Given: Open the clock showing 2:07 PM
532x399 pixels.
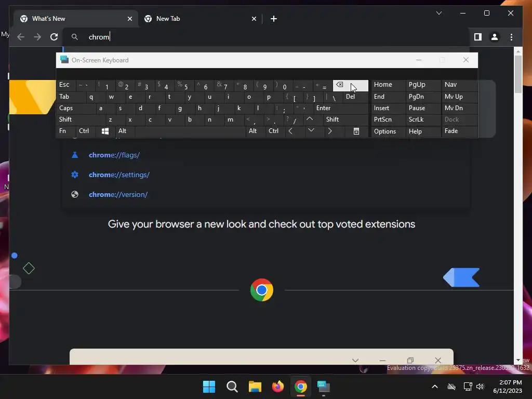Looking at the screenshot, I should [508, 387].
